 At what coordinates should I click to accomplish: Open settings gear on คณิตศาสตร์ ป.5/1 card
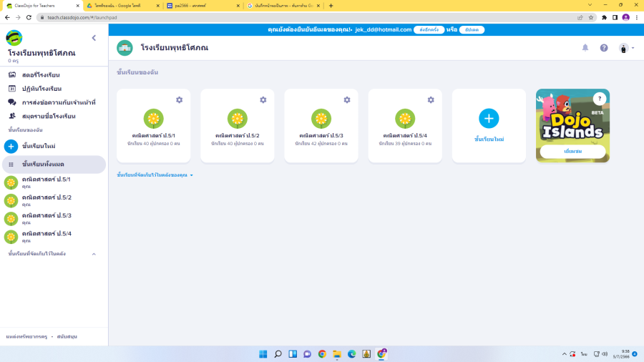click(180, 99)
